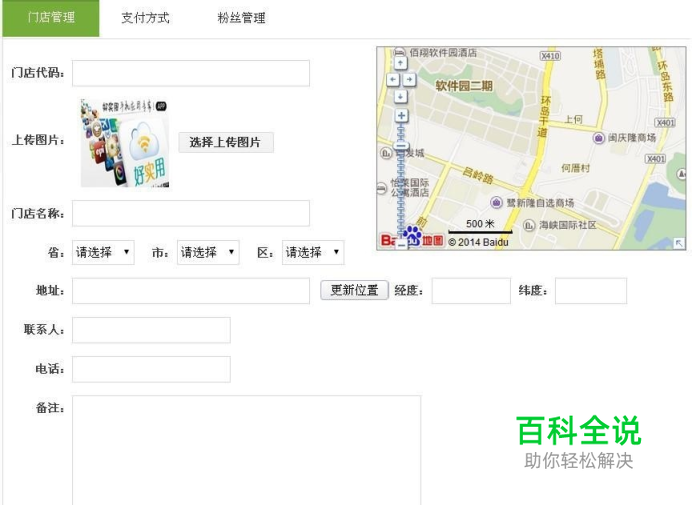Click the hotel icon beside 佰翔软件园酒店
This screenshot has height=505, width=692.
[x=399, y=52]
